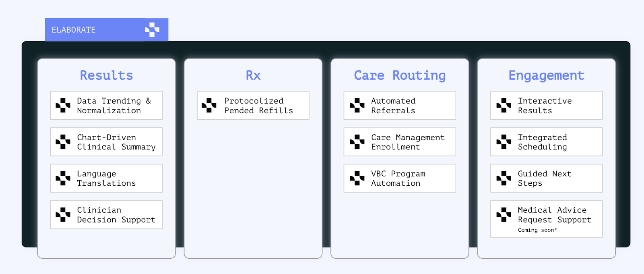
Task: Click icon next to Automated Referrals
Action: click(x=357, y=105)
